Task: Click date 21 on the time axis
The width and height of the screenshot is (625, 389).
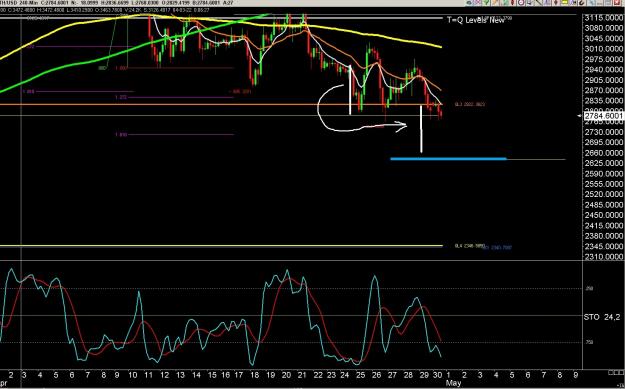Action: click(x=302, y=375)
